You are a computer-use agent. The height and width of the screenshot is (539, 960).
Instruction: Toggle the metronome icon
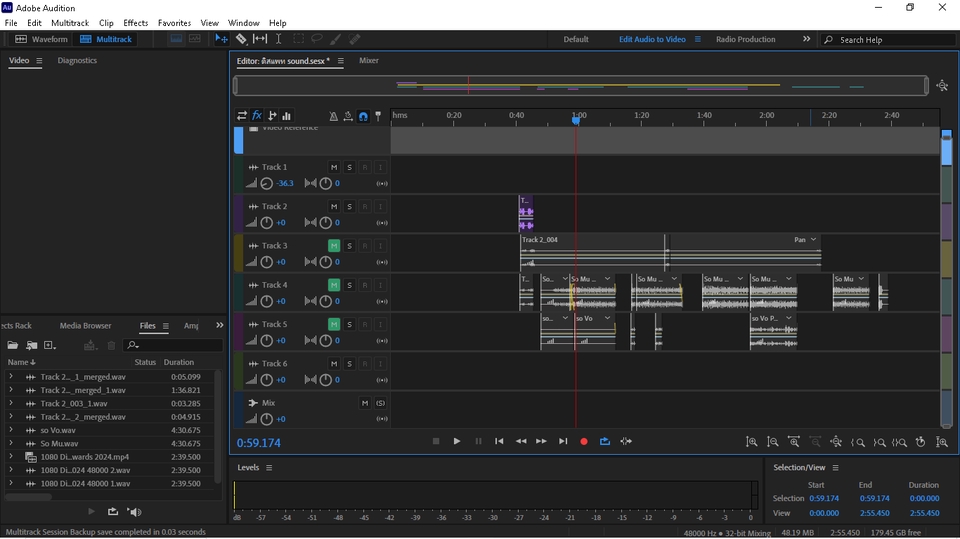pos(333,116)
